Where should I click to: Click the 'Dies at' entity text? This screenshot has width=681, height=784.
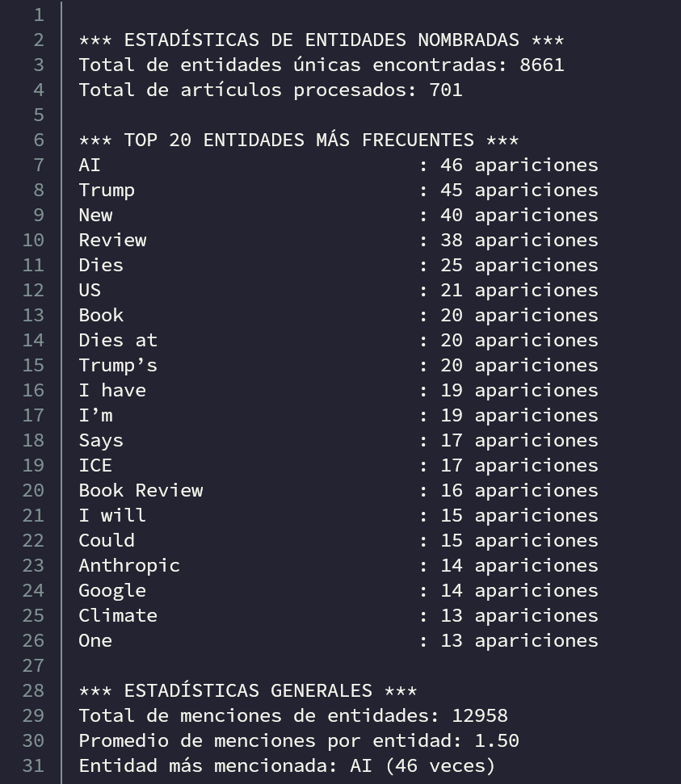pyautogui.click(x=118, y=340)
